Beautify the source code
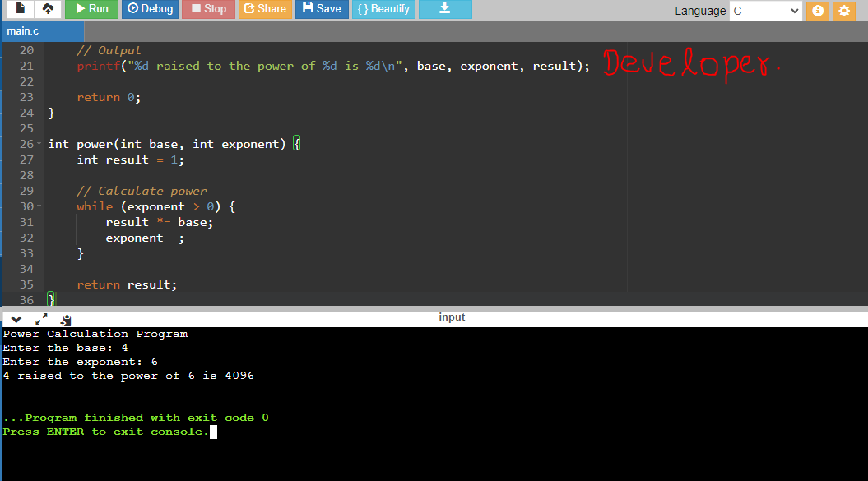This screenshot has width=868, height=481. tap(383, 9)
